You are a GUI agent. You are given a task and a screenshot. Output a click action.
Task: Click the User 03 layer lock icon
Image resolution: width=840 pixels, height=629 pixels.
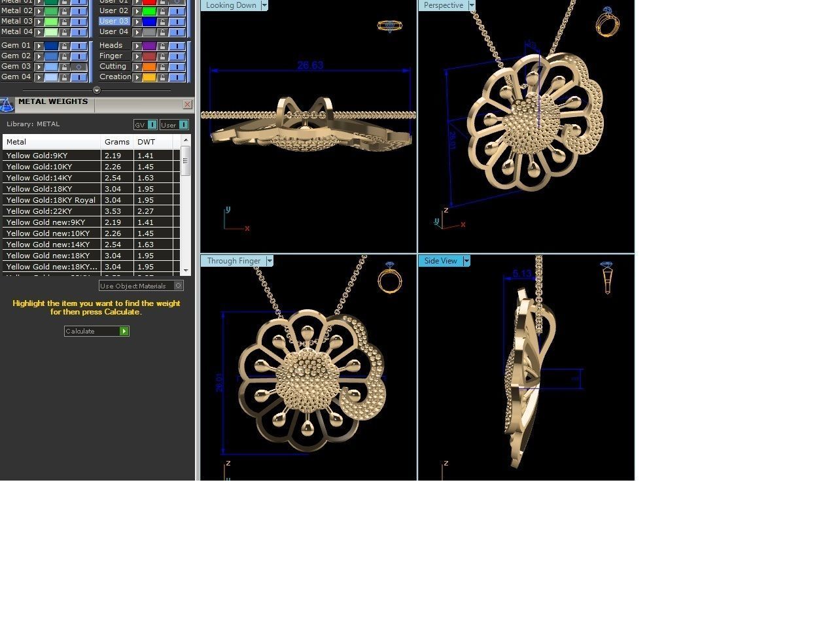point(163,22)
